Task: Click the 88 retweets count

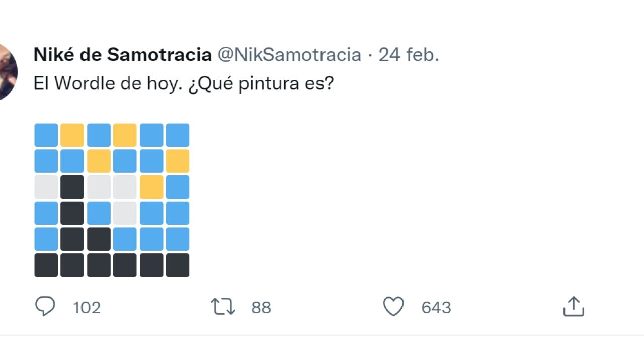Action: pos(261,308)
